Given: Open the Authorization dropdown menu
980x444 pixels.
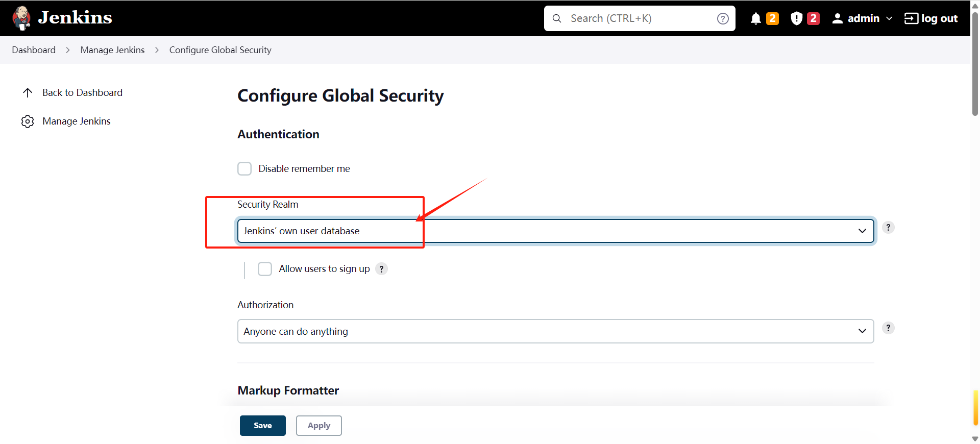Looking at the screenshot, I should coord(555,332).
